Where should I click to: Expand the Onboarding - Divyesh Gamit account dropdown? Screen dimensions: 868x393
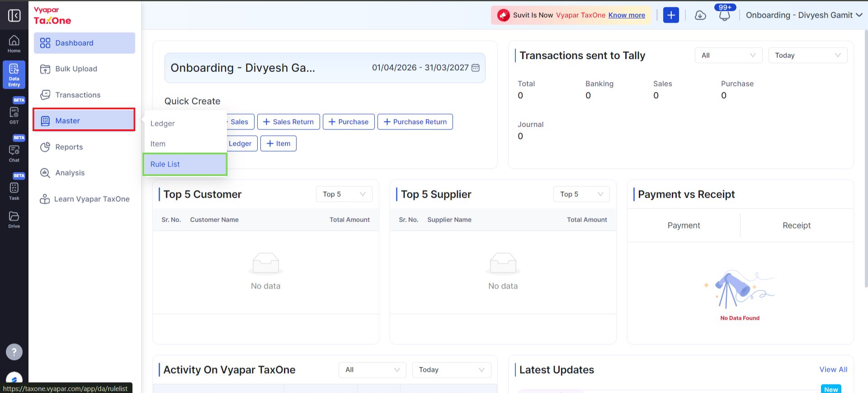click(804, 15)
